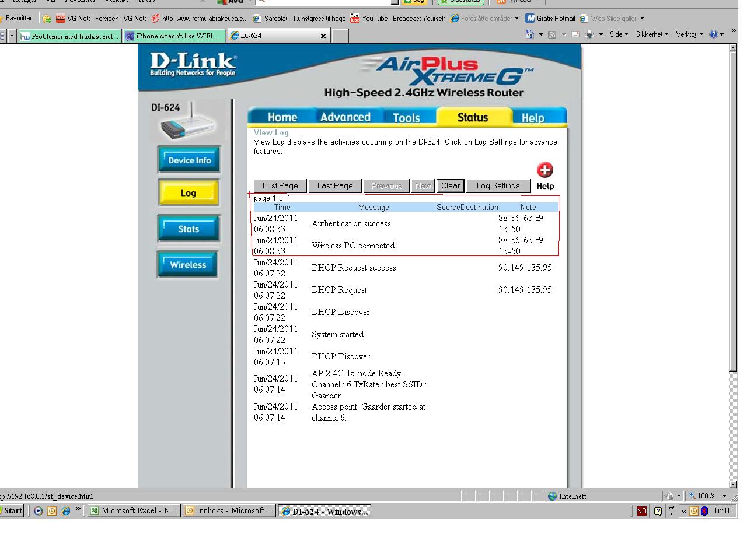Switch to the Tools tab
This screenshot has height=560, width=747.
coord(406,117)
